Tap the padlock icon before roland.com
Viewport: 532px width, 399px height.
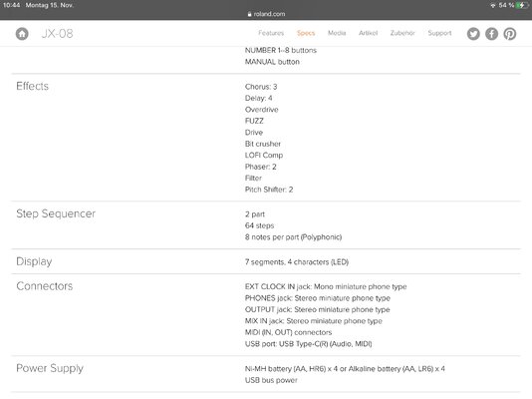pos(249,14)
